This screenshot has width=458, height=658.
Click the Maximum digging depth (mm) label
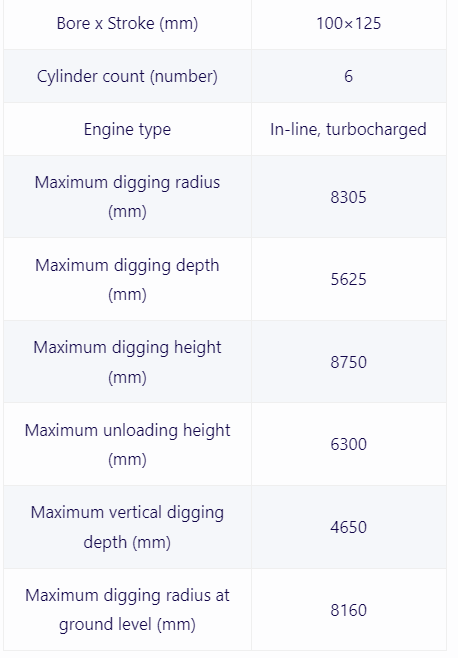point(127,279)
